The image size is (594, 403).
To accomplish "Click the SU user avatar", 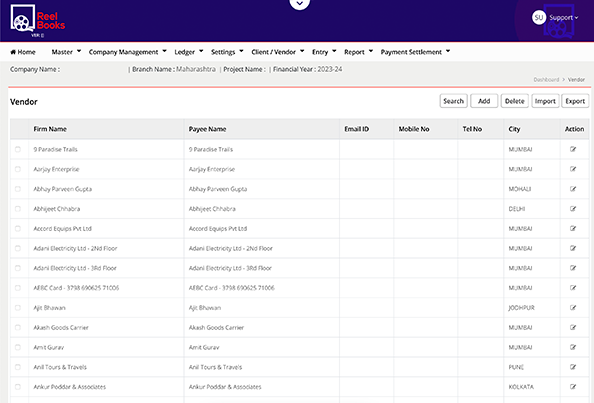I will click(x=539, y=17).
